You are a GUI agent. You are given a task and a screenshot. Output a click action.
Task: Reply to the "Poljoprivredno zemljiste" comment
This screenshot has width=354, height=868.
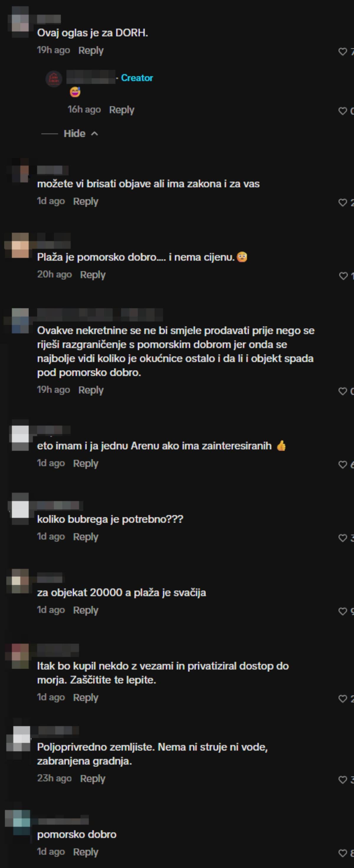[93, 779]
